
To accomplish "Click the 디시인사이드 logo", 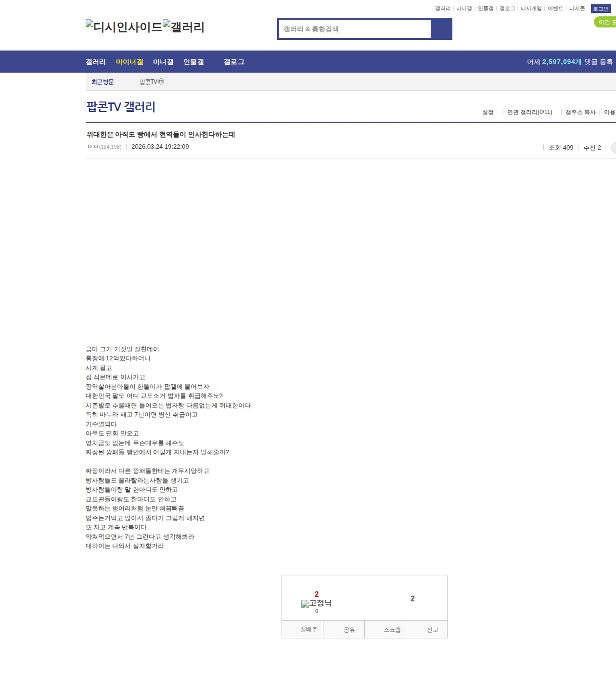I will coord(124,27).
